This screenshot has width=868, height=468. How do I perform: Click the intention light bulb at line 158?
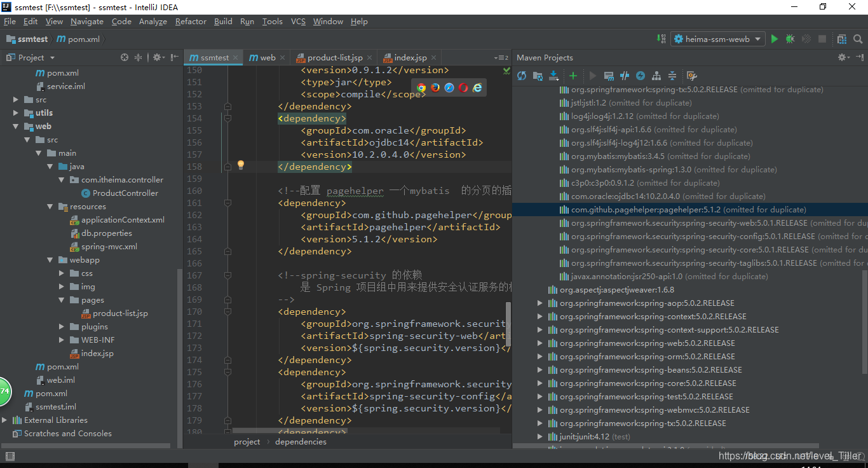[x=241, y=165]
